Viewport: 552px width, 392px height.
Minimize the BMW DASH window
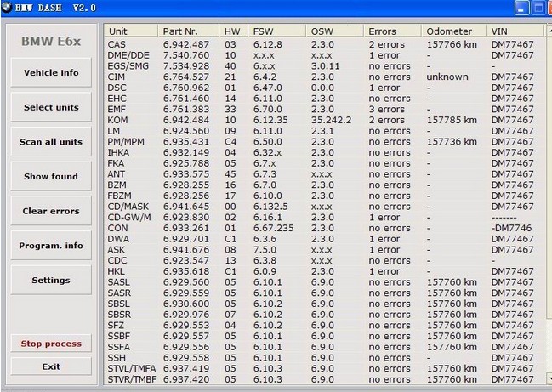tap(521, 8)
